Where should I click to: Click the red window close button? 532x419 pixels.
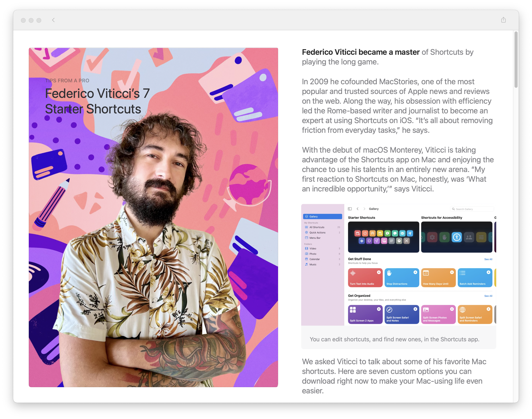(23, 20)
